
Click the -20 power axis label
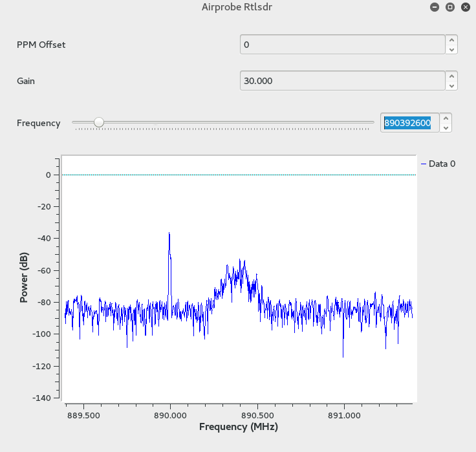(x=44, y=207)
